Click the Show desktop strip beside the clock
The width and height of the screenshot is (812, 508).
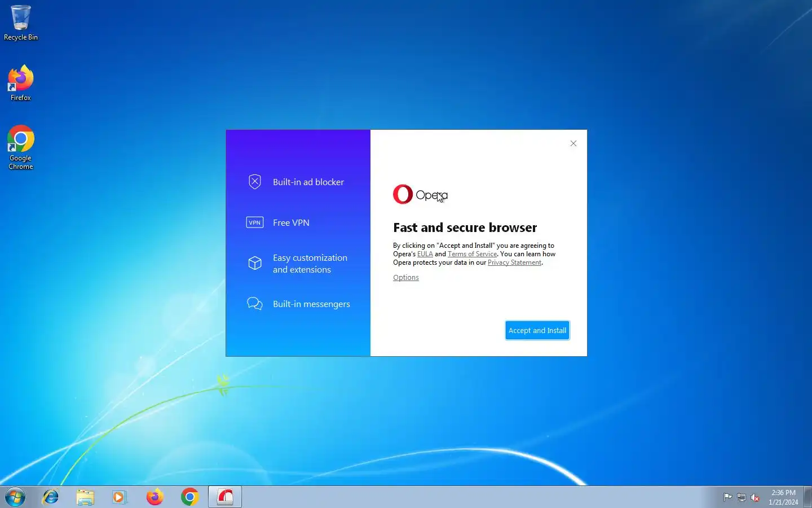(807, 497)
